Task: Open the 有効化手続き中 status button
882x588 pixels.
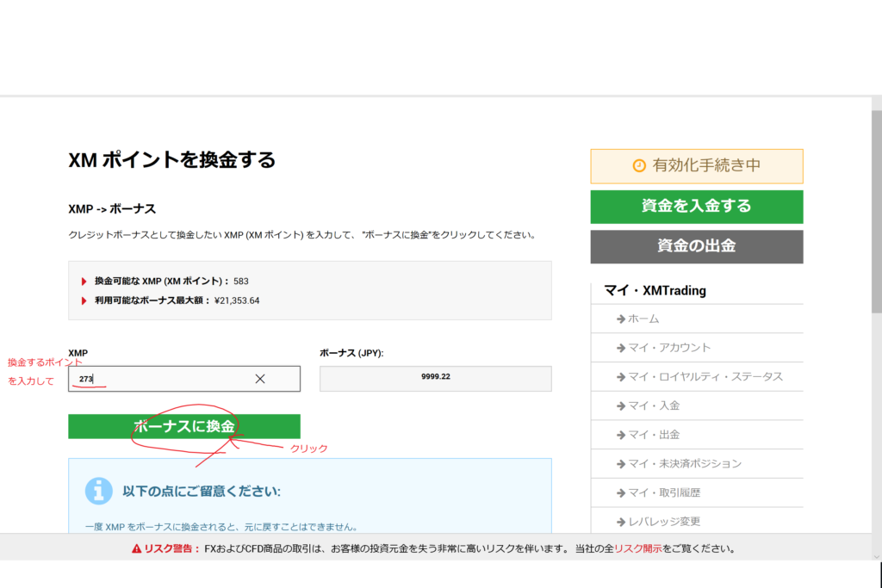Action: 696,166
